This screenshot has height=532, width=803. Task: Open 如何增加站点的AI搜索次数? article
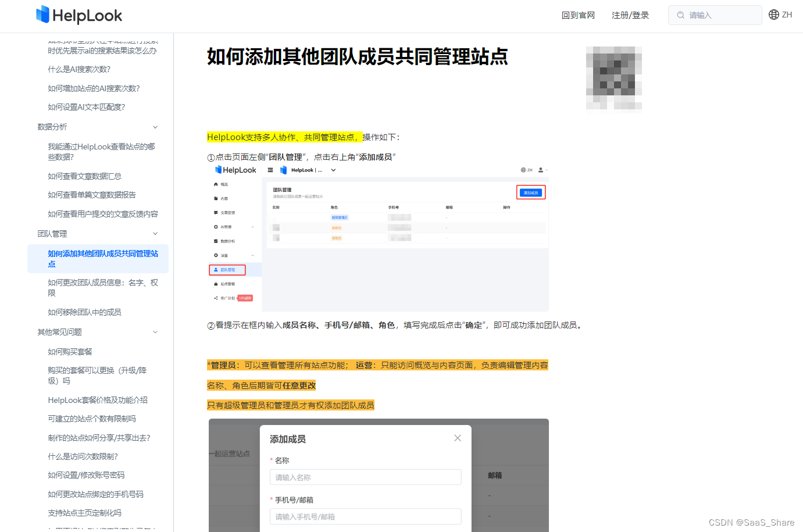click(94, 88)
